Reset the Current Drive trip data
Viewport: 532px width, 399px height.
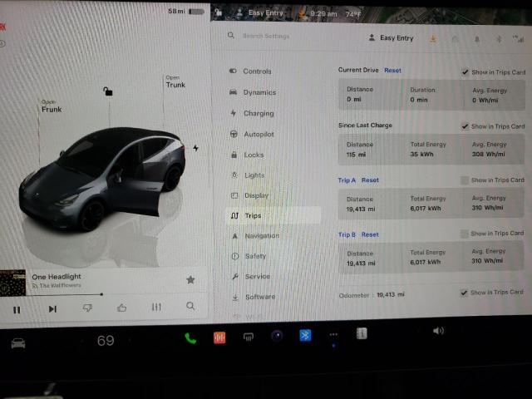(392, 71)
